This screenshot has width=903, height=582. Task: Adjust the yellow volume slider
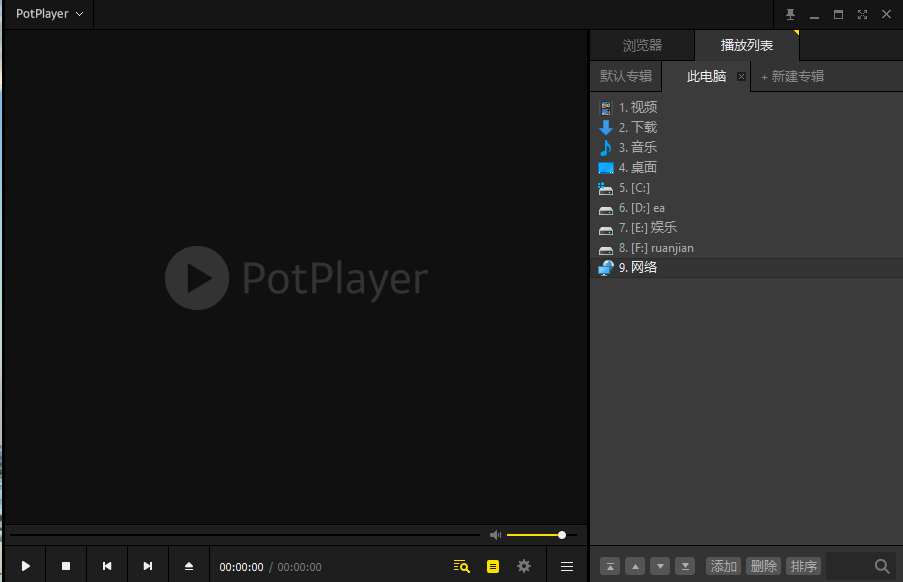[541, 535]
